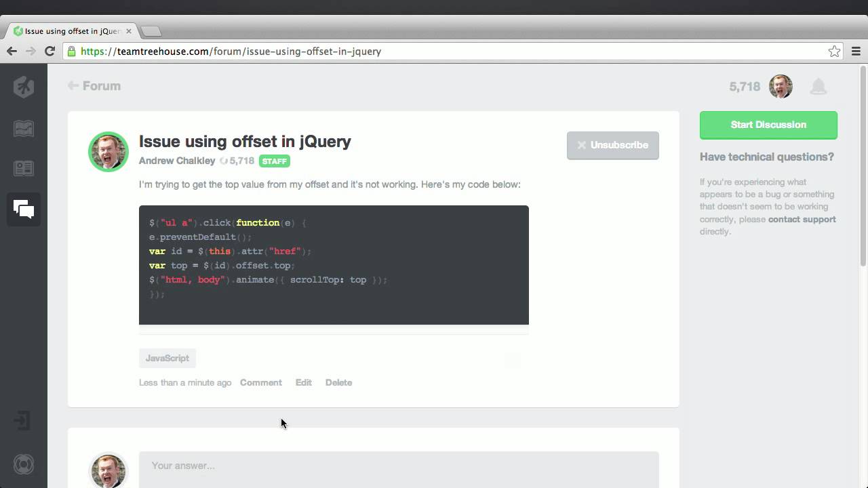The height and width of the screenshot is (488, 868).
Task: Click the post title 'Issue using offset in jQuery'
Action: pos(245,142)
